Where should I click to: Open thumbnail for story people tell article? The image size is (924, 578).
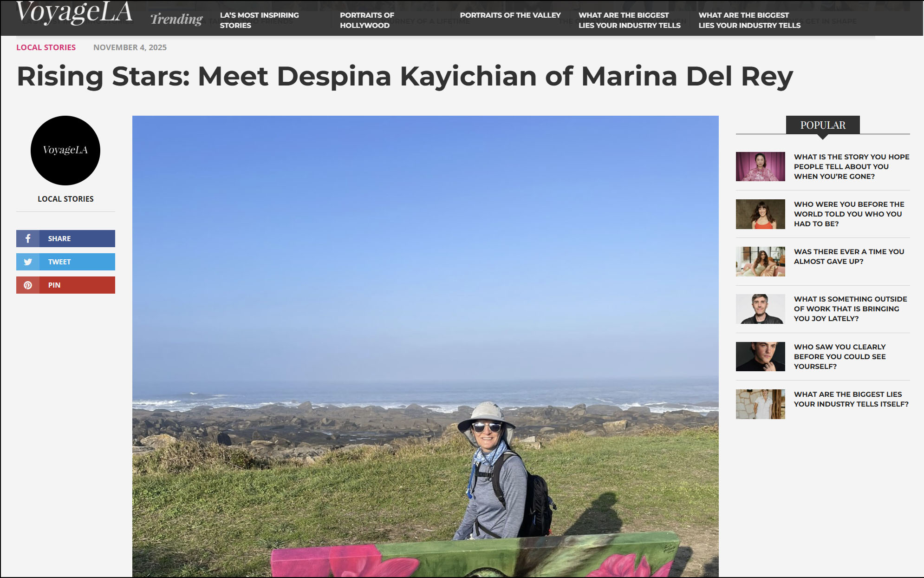click(x=760, y=166)
